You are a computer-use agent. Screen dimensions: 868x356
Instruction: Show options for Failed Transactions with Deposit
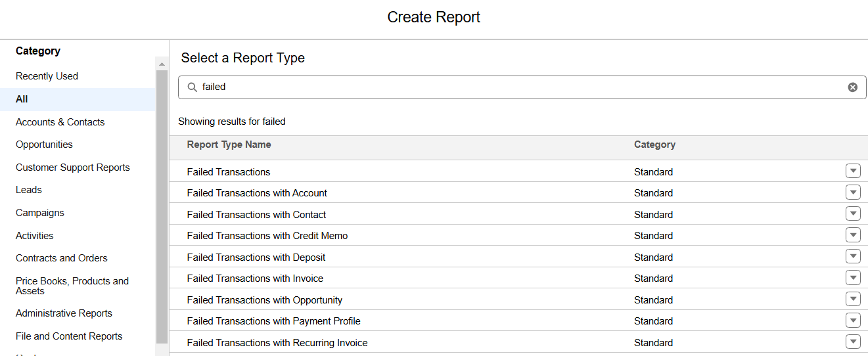(853, 257)
